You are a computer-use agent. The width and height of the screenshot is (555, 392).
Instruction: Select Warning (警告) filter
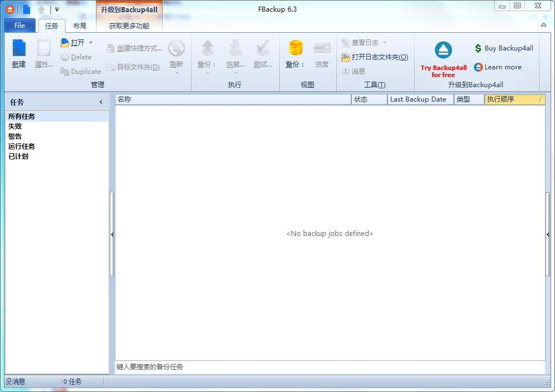point(57,137)
